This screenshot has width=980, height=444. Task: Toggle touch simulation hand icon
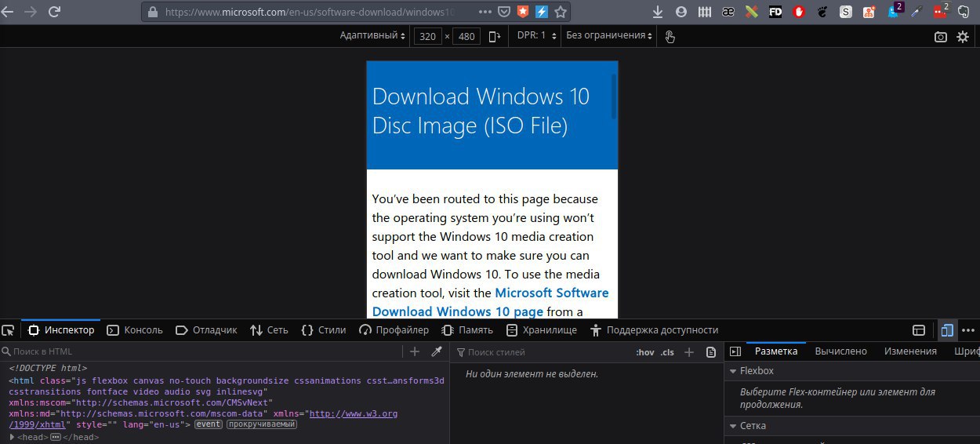pos(670,36)
